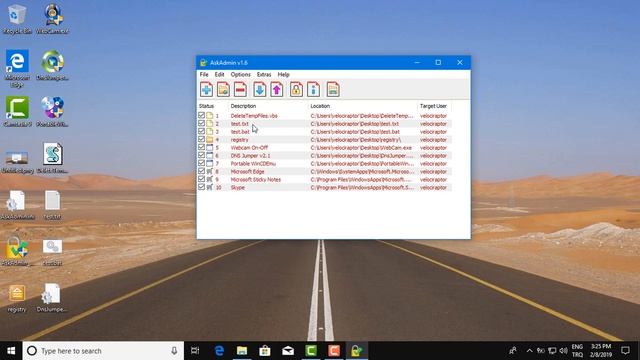640x360 pixels.
Task: Select the Microsoft Edge description entry
Action: click(247, 171)
